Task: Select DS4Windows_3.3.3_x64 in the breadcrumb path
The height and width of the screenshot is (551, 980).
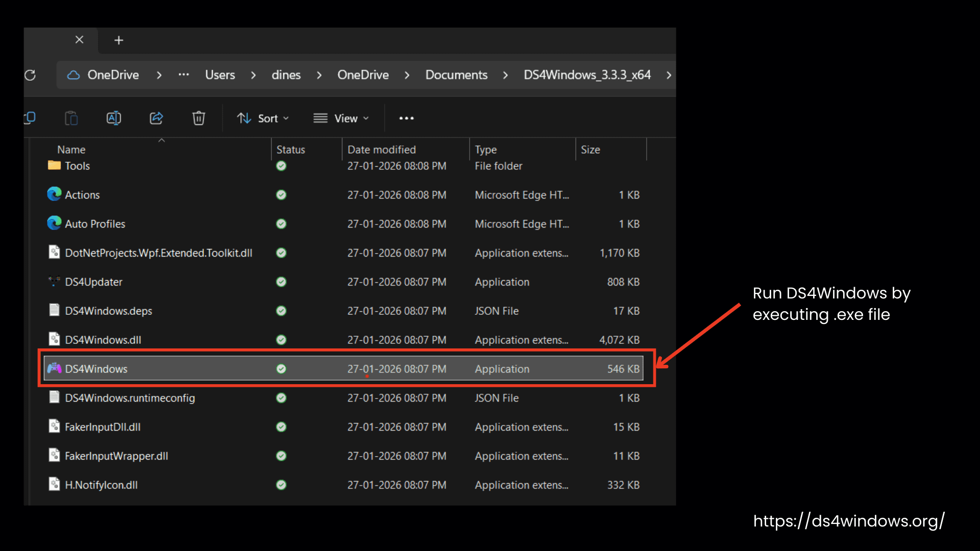Action: [x=587, y=75]
